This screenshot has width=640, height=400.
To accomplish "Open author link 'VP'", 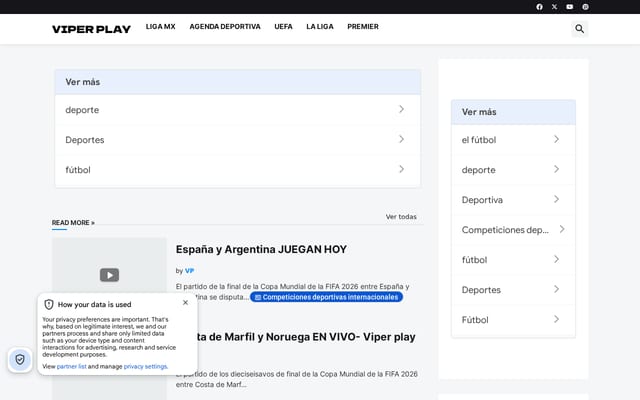I will coord(189,271).
